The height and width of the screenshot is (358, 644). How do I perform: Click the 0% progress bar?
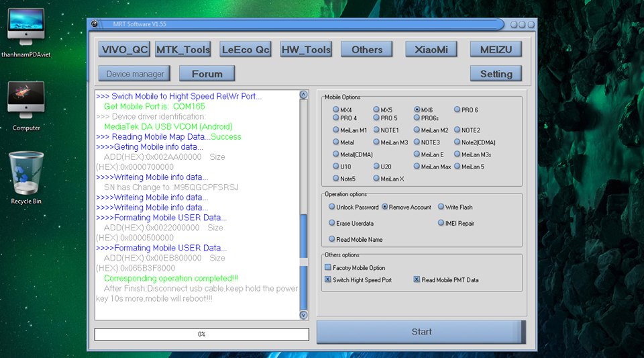pos(202,334)
